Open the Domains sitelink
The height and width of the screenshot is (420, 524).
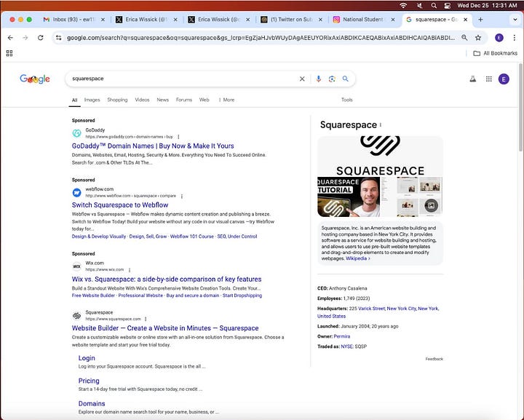[92, 404]
